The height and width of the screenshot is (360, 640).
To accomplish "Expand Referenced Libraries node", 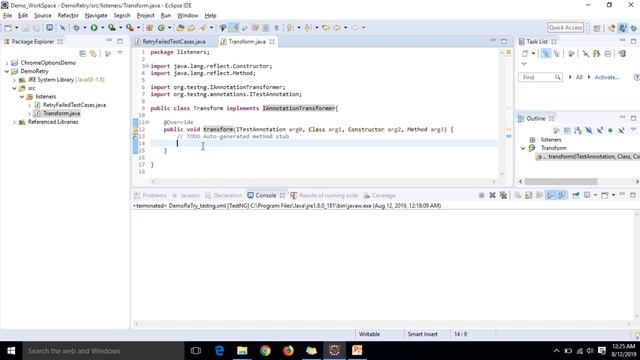I will [14, 122].
